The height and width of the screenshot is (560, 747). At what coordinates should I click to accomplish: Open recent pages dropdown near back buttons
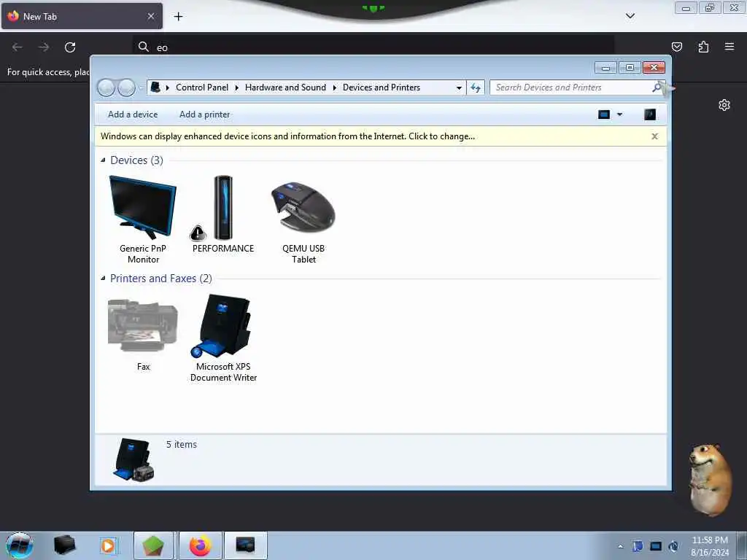point(141,87)
